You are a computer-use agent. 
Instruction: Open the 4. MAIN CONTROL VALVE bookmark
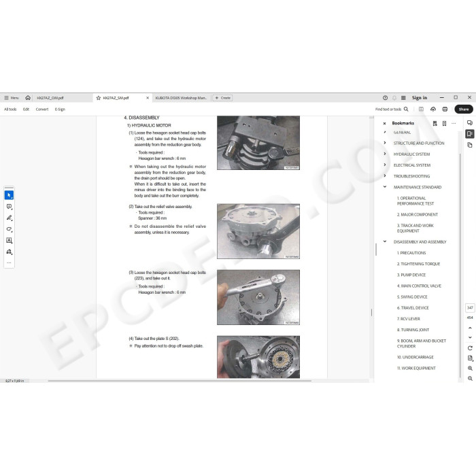pyautogui.click(x=419, y=286)
